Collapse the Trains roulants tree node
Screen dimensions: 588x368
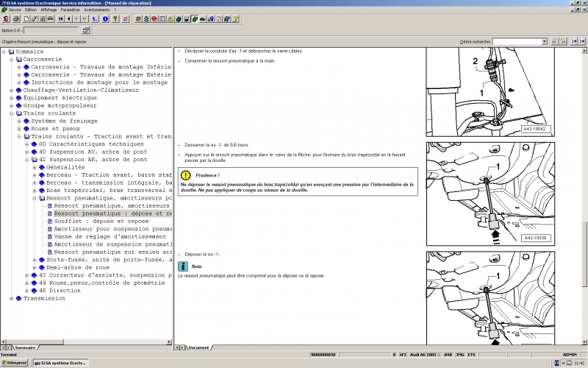12,113
